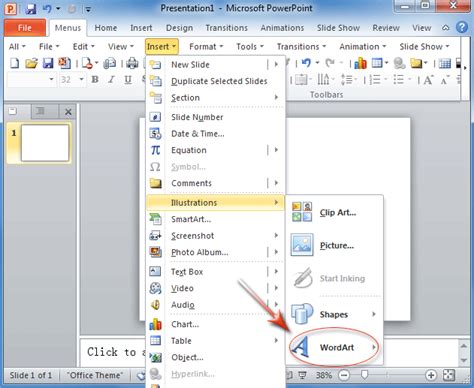474x388 pixels.
Task: Click the Save icon in the Quick Access Toolbar
Action: click(x=31, y=8)
